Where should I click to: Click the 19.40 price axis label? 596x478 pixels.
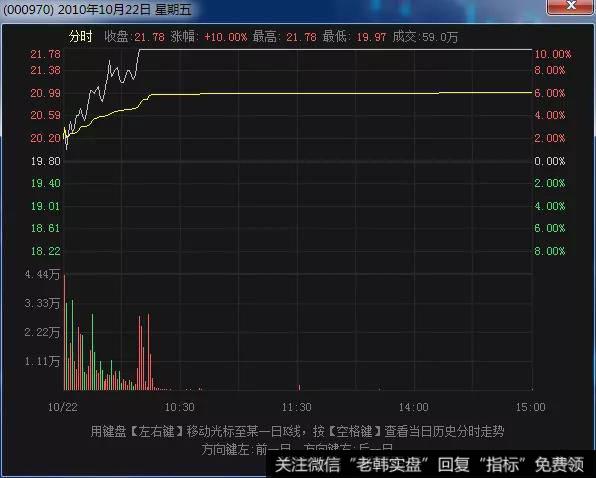coord(45,183)
